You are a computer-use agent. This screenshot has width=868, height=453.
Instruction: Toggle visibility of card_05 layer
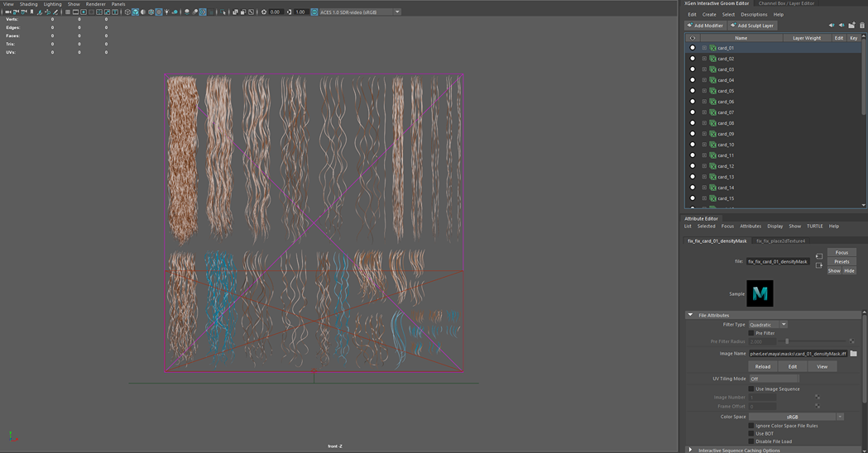pyautogui.click(x=693, y=91)
